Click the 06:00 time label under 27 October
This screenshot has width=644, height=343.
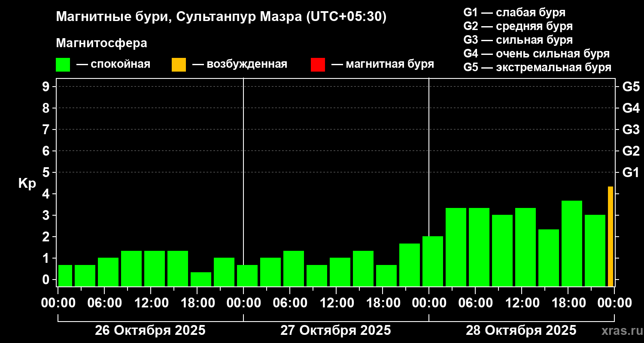tap(289, 303)
